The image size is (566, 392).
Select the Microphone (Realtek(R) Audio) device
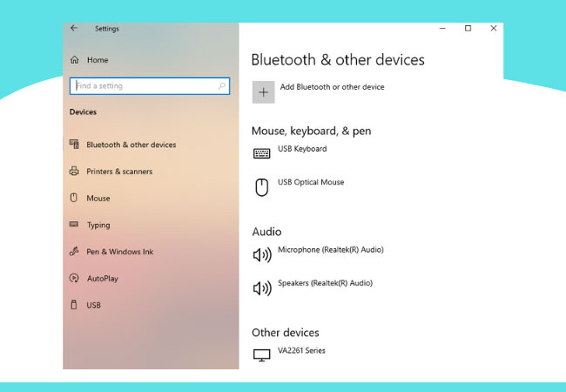pos(330,250)
